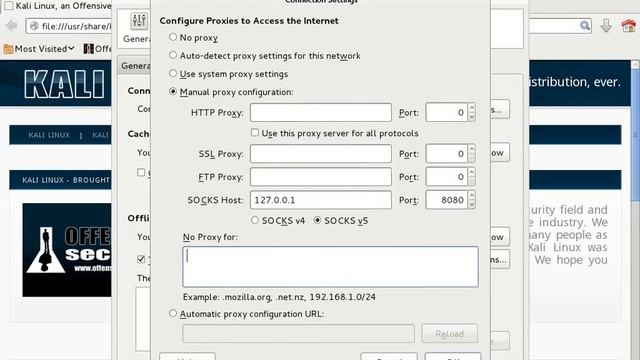
Task: Click the browser Back arrow icon
Action: coord(12,26)
